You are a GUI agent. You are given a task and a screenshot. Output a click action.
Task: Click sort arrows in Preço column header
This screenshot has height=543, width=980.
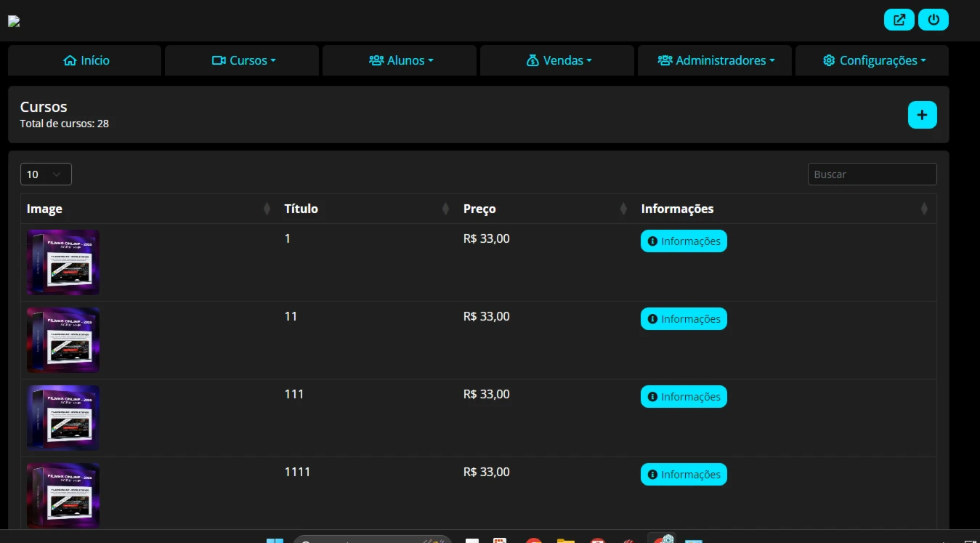(x=623, y=209)
